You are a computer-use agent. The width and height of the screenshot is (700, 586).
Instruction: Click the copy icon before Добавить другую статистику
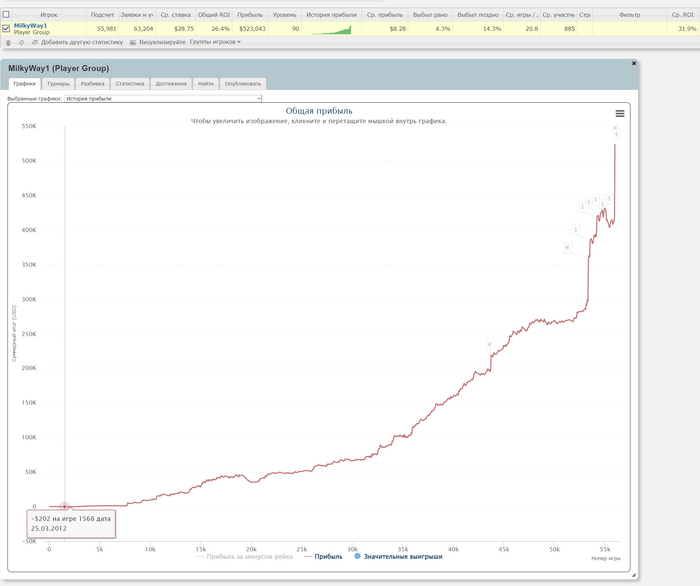35,42
